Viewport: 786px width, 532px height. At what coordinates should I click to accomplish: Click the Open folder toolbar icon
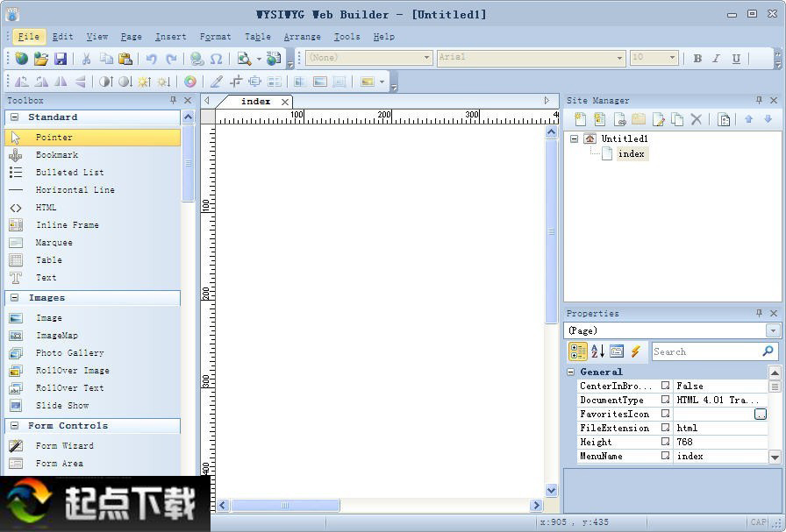coord(41,59)
